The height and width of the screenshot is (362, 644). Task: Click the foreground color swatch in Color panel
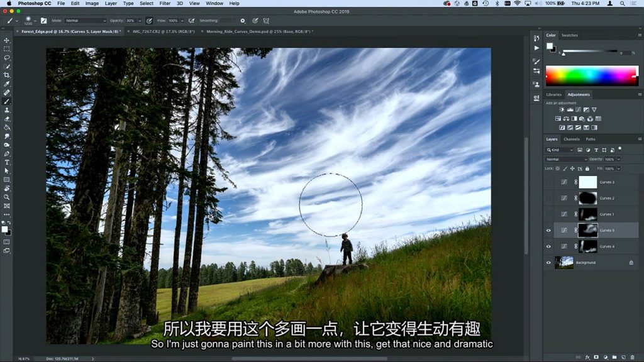[x=549, y=46]
